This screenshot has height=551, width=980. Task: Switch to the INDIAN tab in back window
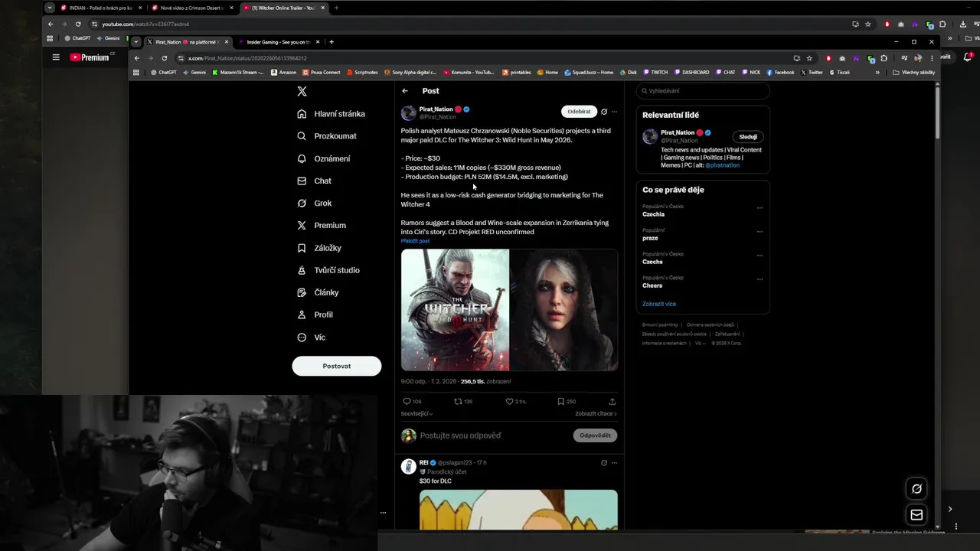click(x=100, y=8)
